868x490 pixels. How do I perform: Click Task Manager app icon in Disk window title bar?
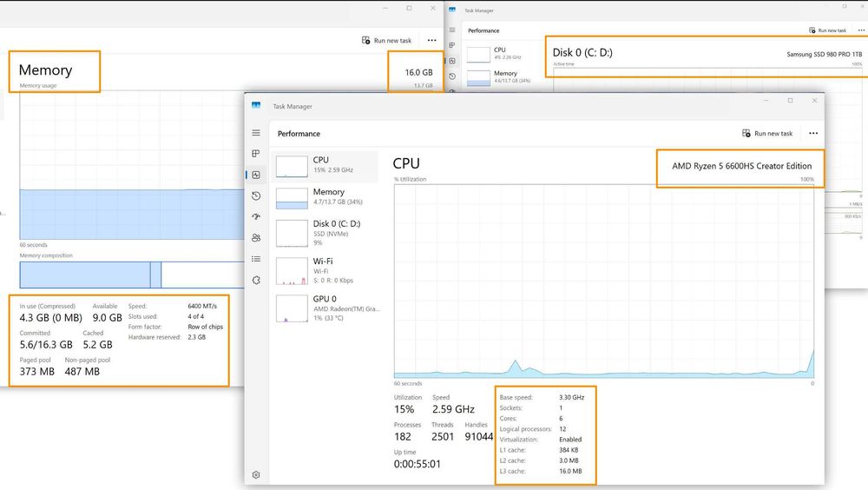click(x=452, y=10)
